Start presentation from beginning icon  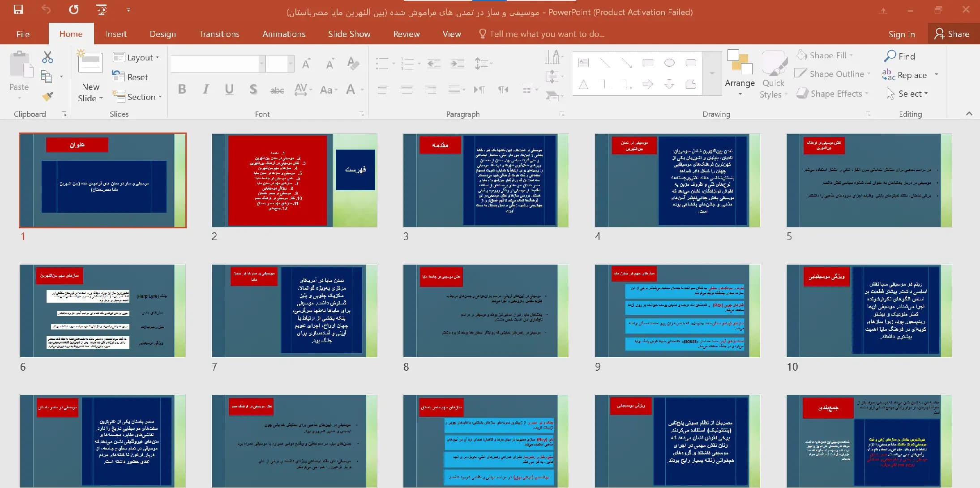102,9
